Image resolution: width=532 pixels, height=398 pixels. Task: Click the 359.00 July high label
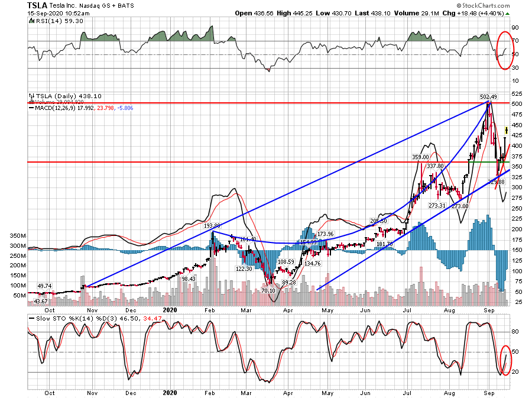pyautogui.click(x=420, y=157)
